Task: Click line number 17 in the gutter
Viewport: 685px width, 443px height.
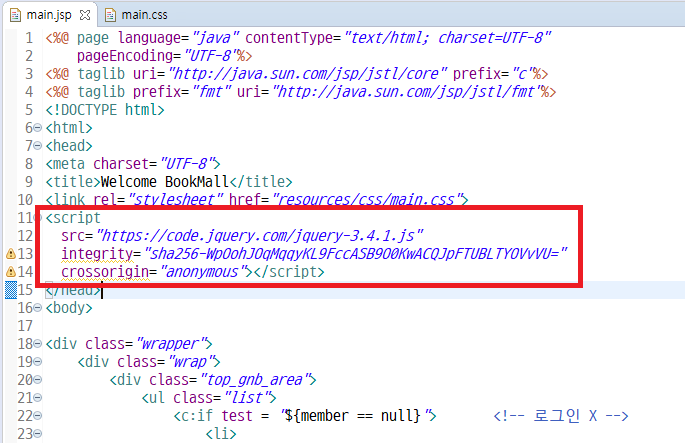Action: coord(25,326)
